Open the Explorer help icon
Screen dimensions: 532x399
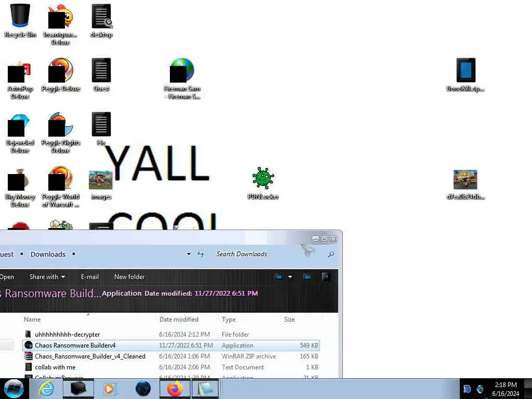point(326,277)
